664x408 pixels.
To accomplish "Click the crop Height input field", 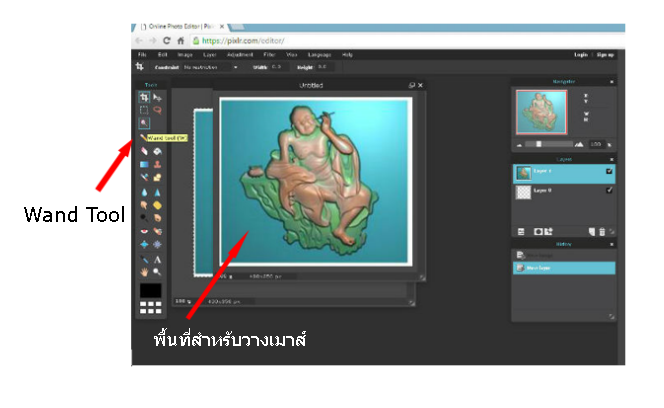I will [x=324, y=67].
